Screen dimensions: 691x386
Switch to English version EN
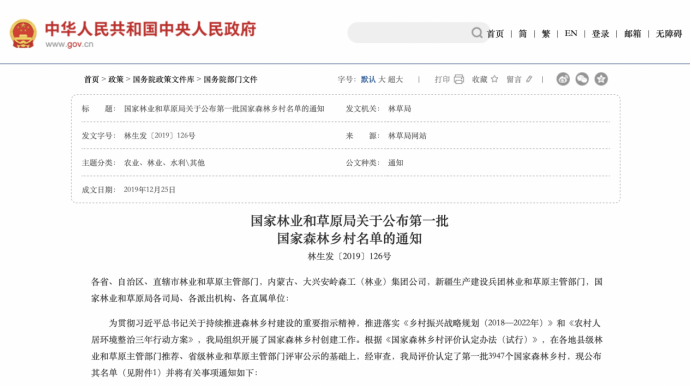571,33
